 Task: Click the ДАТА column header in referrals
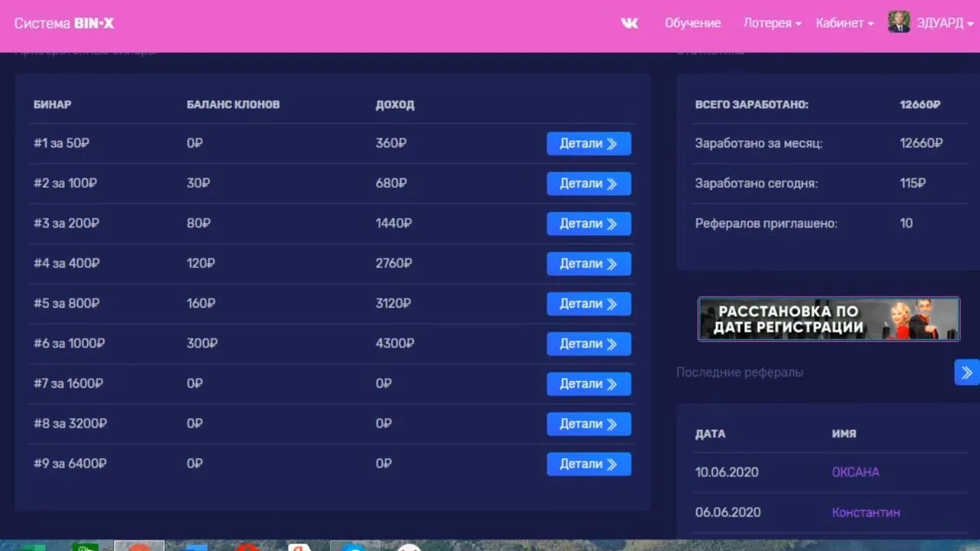pyautogui.click(x=710, y=434)
